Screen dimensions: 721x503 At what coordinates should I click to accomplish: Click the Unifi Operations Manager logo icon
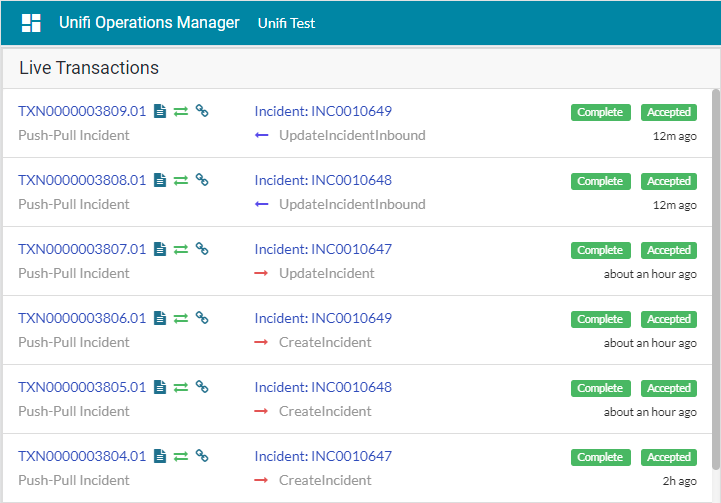[31, 23]
